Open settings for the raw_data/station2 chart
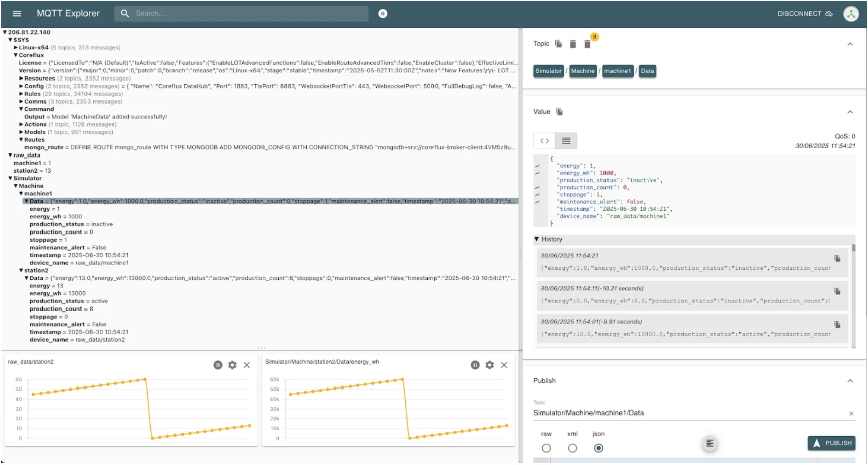The width and height of the screenshot is (868, 465). 232,365
